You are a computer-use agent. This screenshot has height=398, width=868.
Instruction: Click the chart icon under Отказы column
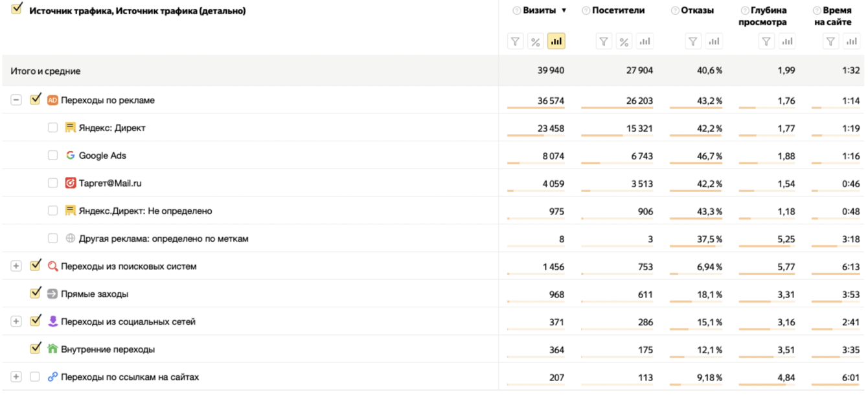tap(713, 41)
